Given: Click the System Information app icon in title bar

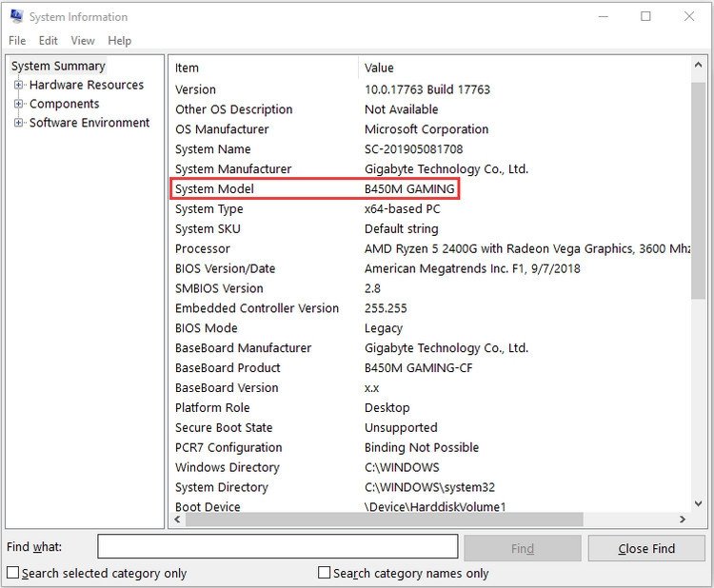Looking at the screenshot, I should pos(16,17).
